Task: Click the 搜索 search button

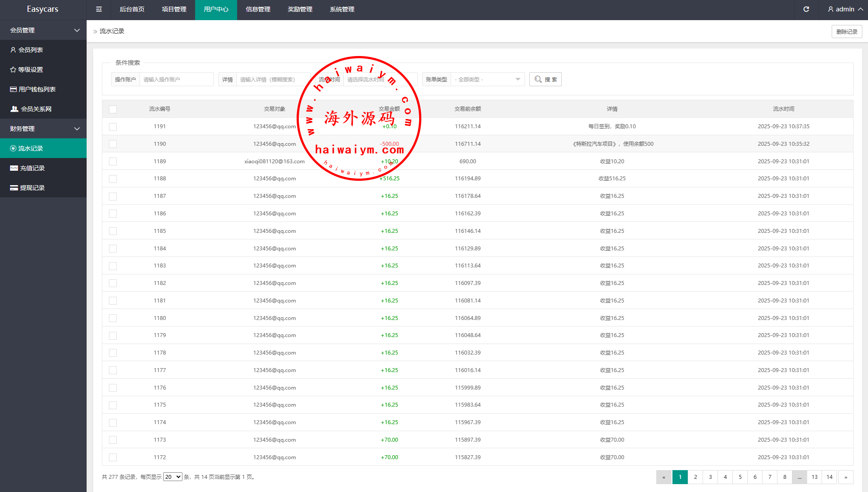Action: coord(545,79)
